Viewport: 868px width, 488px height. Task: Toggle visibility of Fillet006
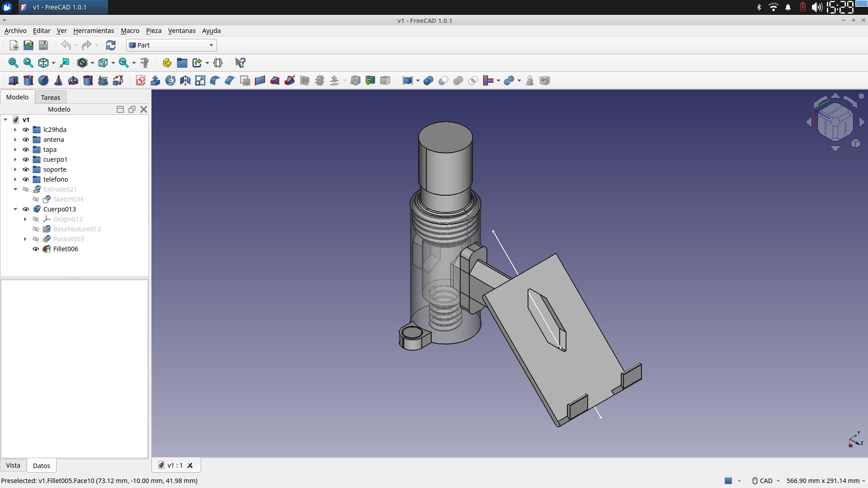36,249
